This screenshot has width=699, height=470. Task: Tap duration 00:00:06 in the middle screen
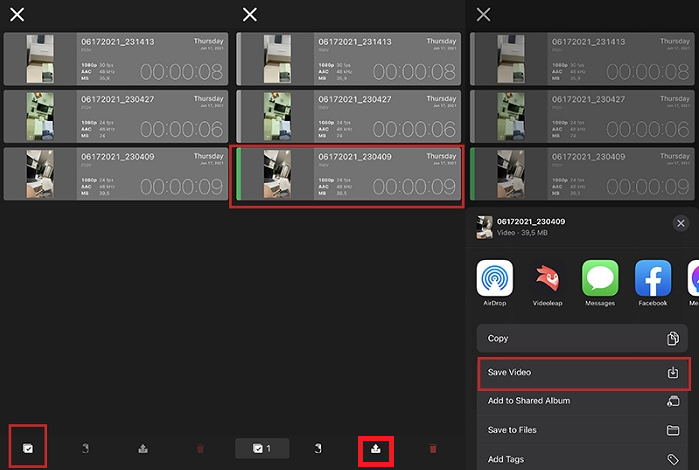pos(414,129)
